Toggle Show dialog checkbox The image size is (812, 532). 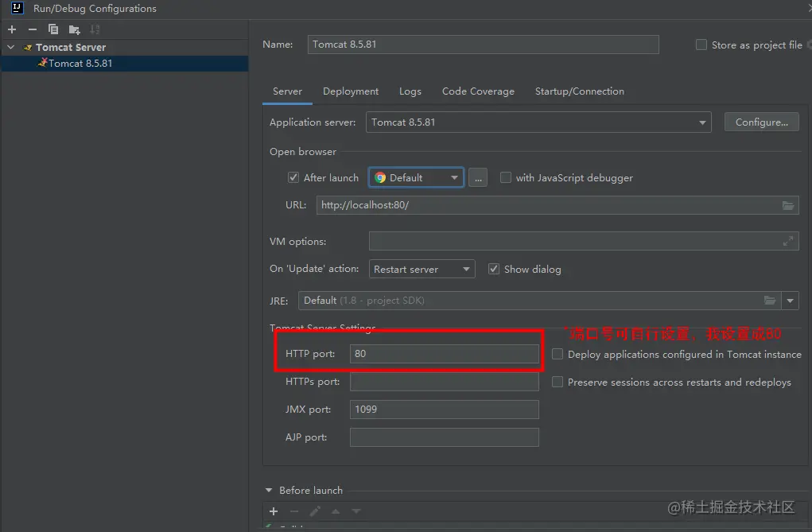pyautogui.click(x=494, y=269)
